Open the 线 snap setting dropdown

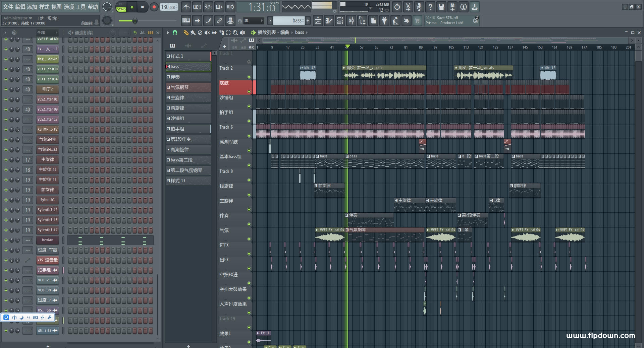[x=253, y=21]
